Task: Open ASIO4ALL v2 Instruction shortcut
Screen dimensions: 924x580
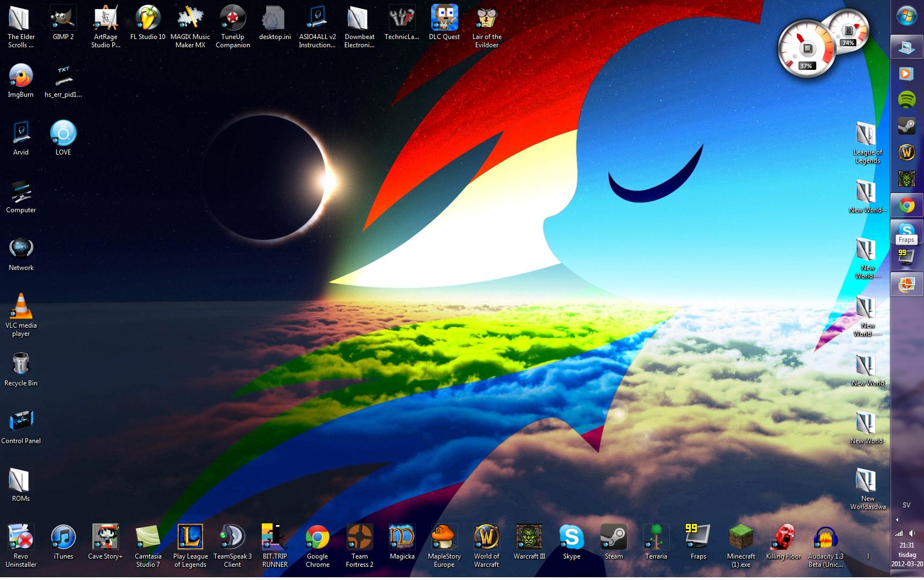Action: 317,26
